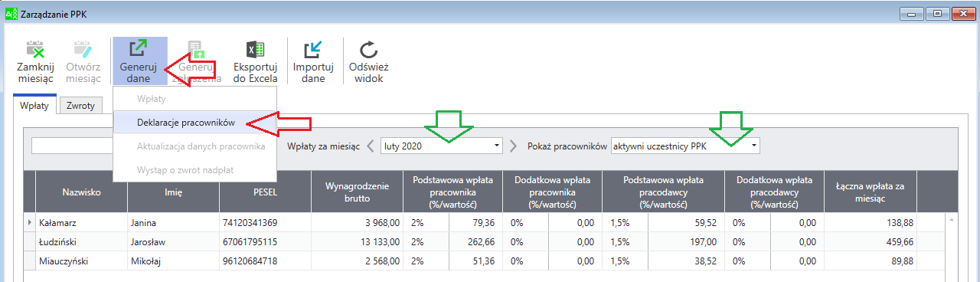Click Odśwież widok refresh icon
This screenshot has height=282, width=980.
point(369,50)
